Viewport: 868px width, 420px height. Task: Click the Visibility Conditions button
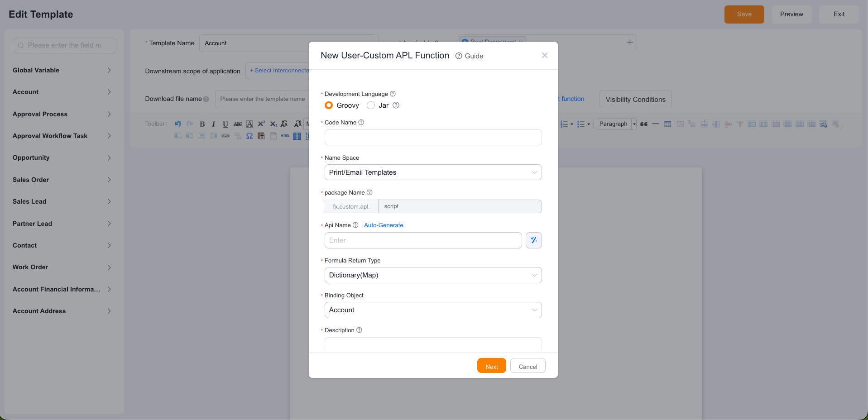click(636, 99)
